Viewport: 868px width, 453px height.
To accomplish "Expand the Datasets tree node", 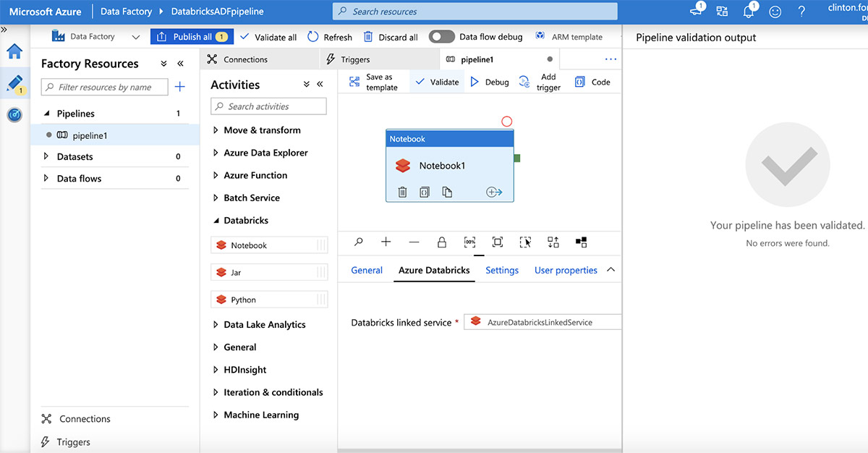I will pyautogui.click(x=47, y=156).
